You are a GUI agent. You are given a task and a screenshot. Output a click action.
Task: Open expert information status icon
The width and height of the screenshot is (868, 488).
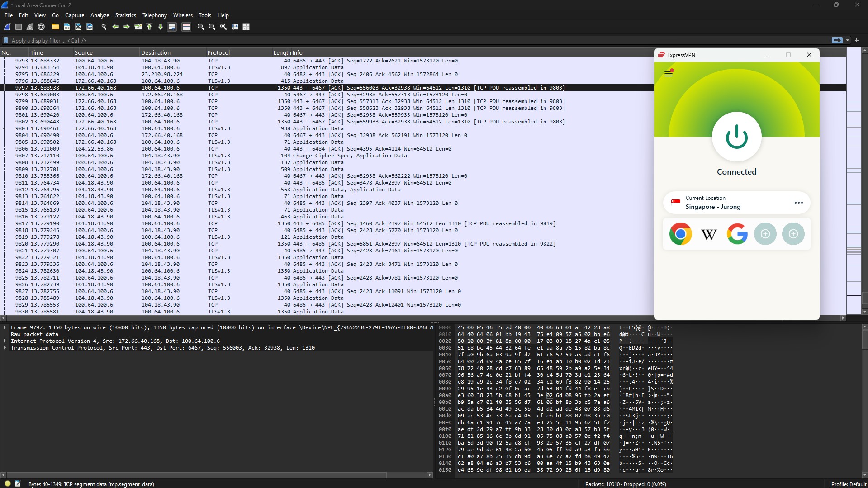click(8, 484)
